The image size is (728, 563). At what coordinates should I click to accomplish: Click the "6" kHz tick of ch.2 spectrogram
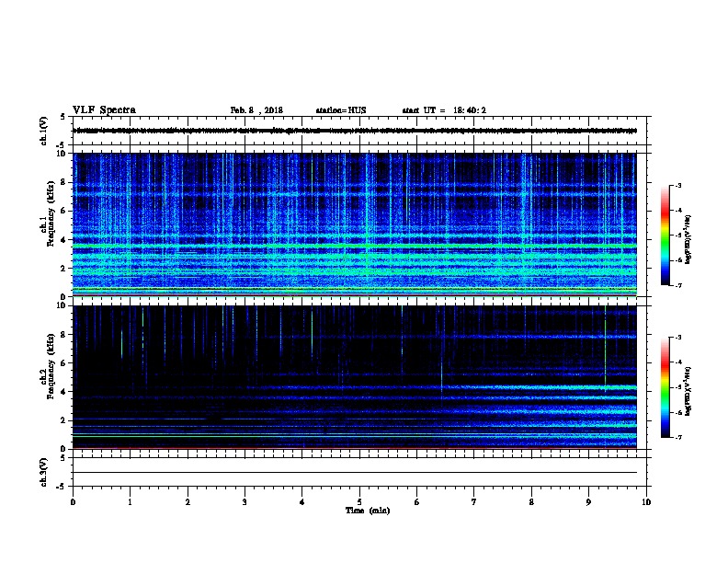point(63,363)
